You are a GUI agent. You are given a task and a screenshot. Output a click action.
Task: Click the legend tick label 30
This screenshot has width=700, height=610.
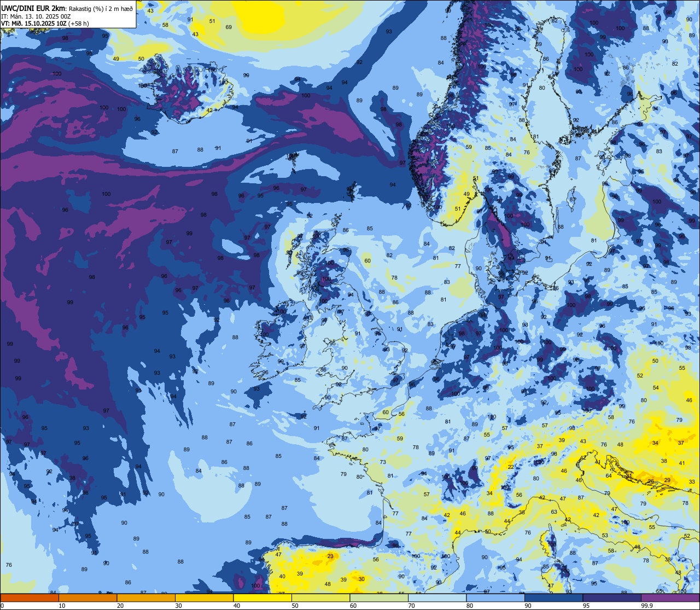tap(178, 606)
